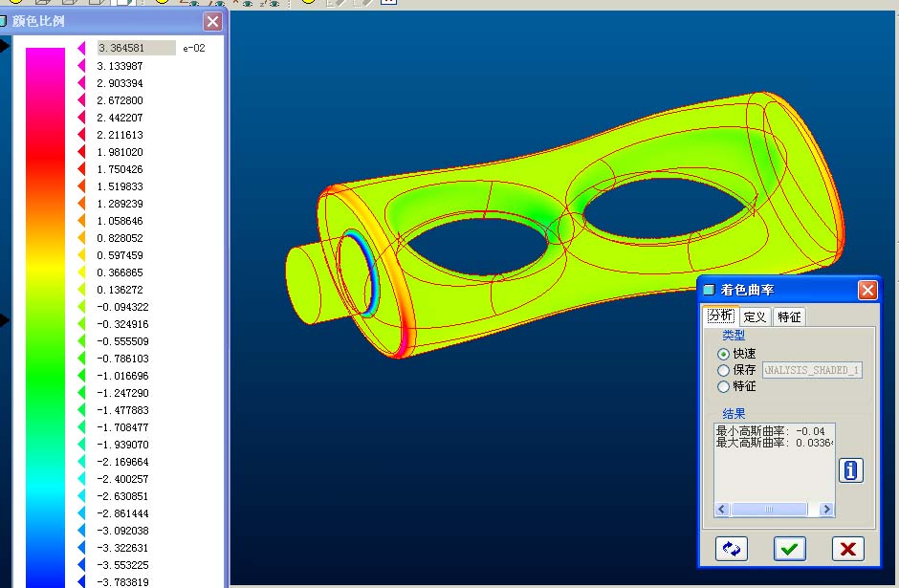The height and width of the screenshot is (588, 899).
Task: Click the scale value -1.477883
Action: [x=122, y=410]
